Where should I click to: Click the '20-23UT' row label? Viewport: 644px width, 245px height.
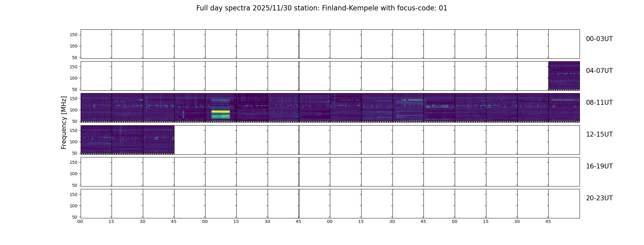coord(599,198)
